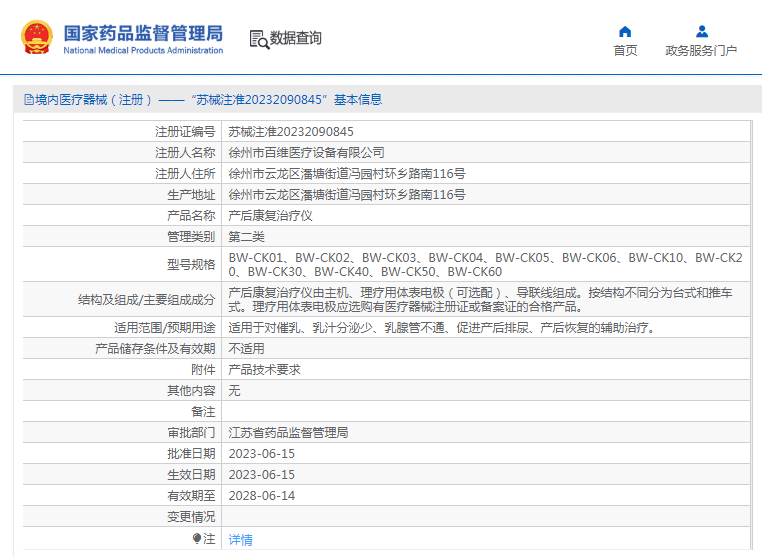Click the 审批部门 label
Viewport: 762px width, 557px height.
[x=191, y=433]
